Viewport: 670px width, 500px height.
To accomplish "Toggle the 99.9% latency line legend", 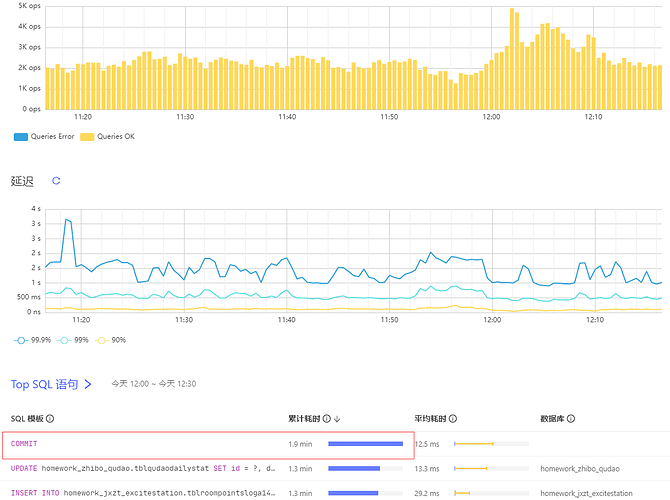I will pos(29,340).
